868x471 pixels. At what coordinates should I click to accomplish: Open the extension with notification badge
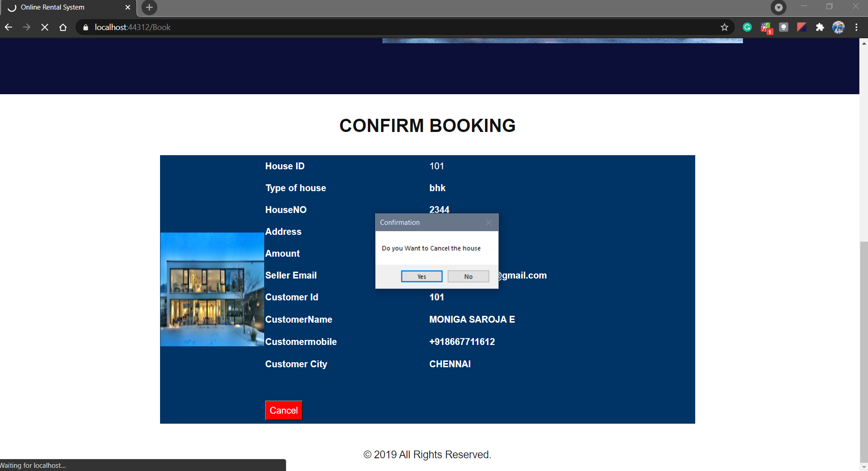point(766,27)
